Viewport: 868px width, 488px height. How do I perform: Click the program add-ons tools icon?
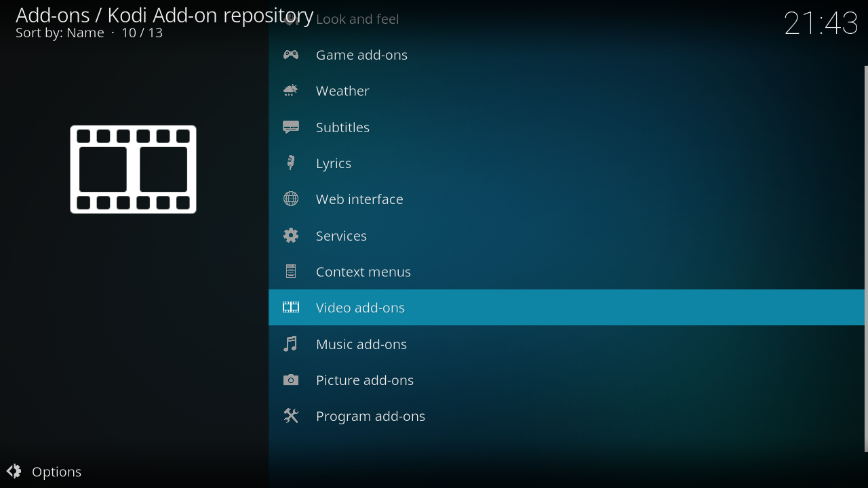[291, 416]
